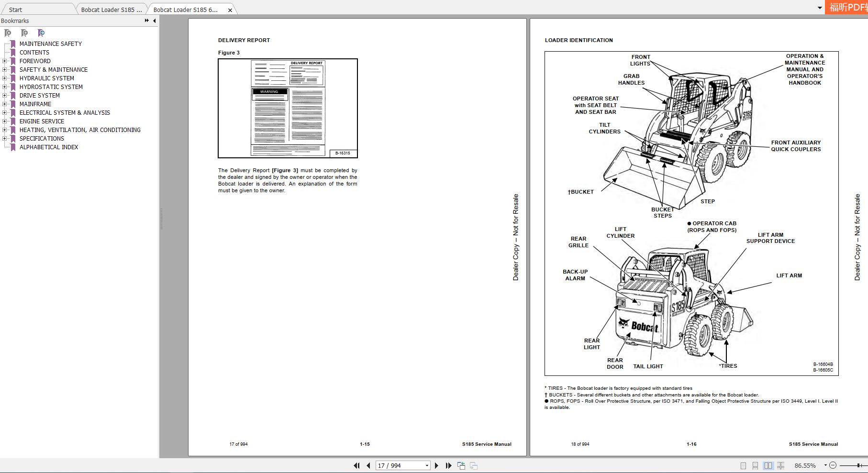868x473 pixels.
Task: Expand the HYDRAULIC SYSTEM bookmark
Action: (4, 78)
